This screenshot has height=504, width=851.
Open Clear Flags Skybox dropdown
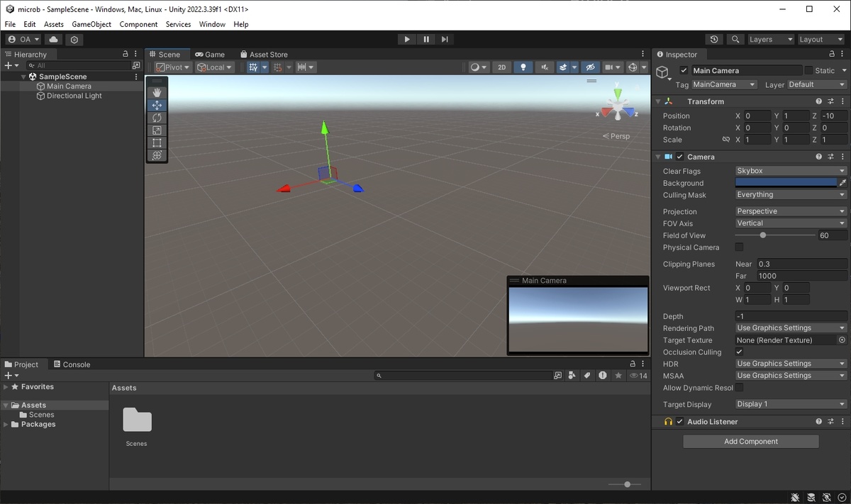click(x=791, y=171)
